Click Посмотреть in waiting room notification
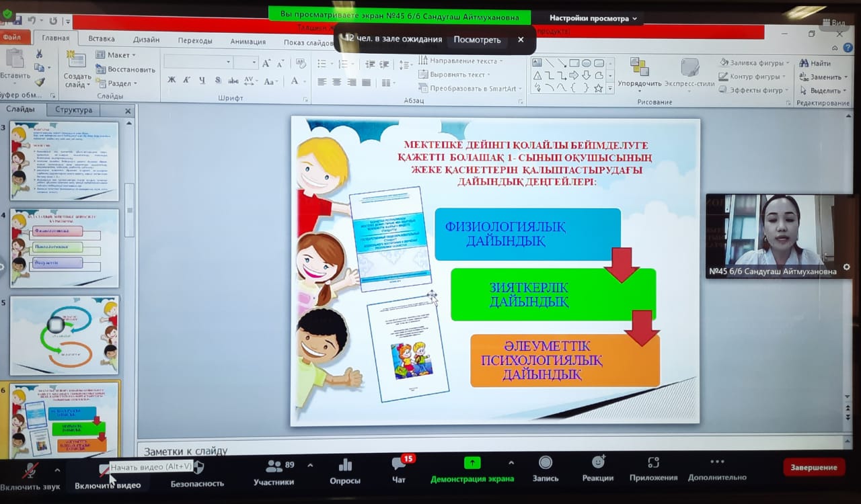 tap(477, 40)
